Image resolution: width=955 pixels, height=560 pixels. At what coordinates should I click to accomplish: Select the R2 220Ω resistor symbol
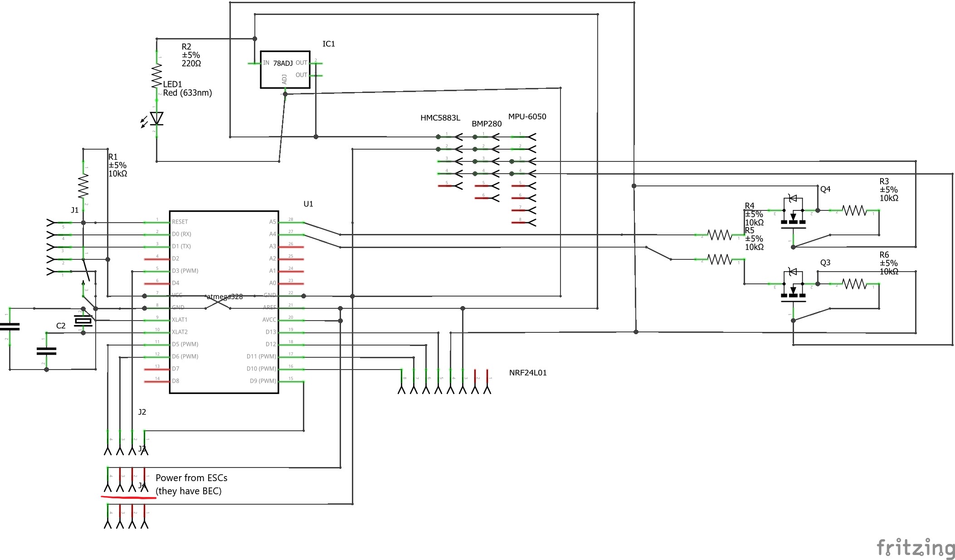click(x=157, y=76)
